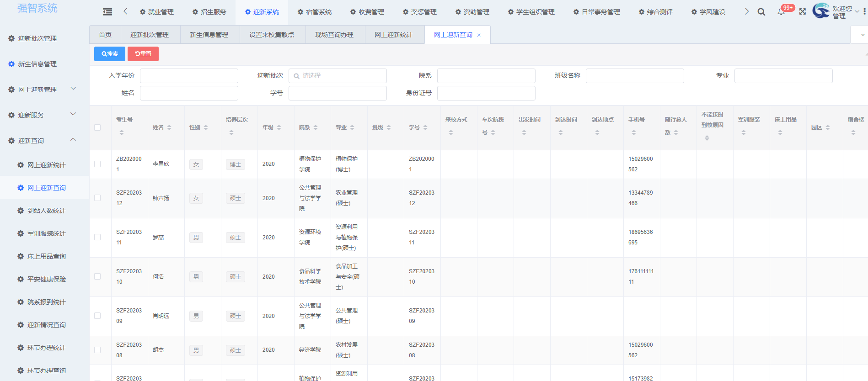Open the user account dropdown arrow

pyautogui.click(x=857, y=11)
